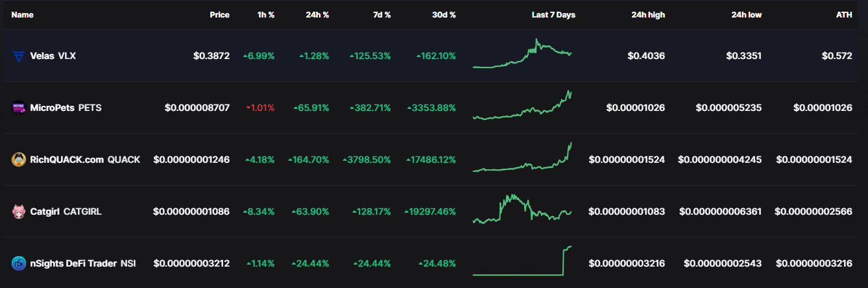This screenshot has width=868, height=288.
Task: Click the Velas 7-day sparkline chart
Action: (522, 54)
